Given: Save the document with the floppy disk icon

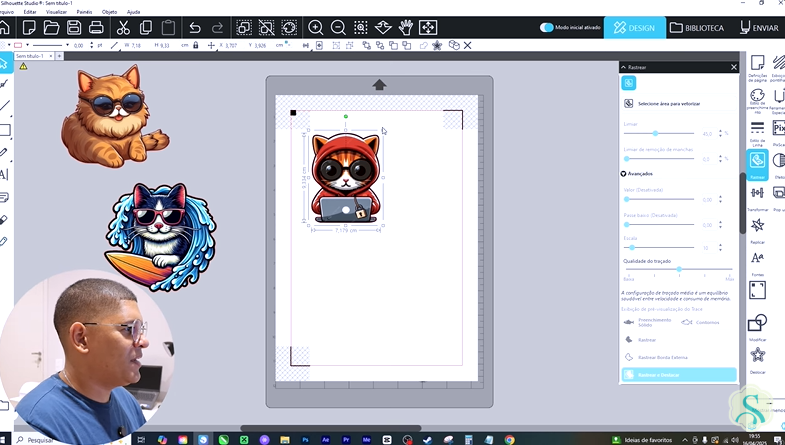Looking at the screenshot, I should pos(74,28).
